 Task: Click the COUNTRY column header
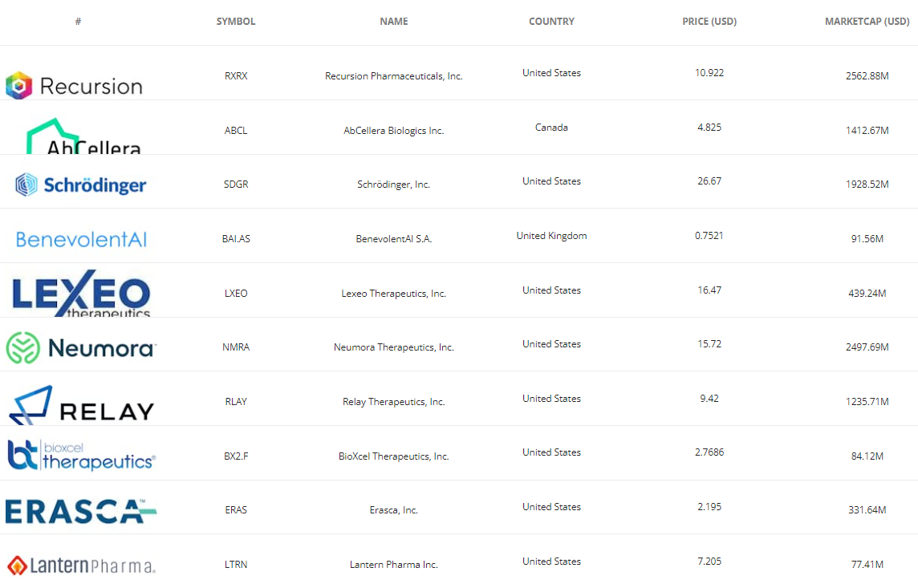pos(551,22)
